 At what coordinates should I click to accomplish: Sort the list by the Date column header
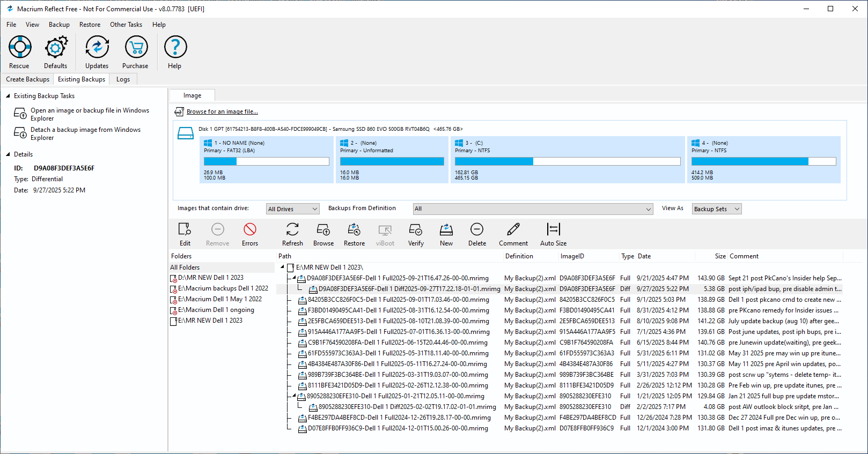[x=644, y=256]
